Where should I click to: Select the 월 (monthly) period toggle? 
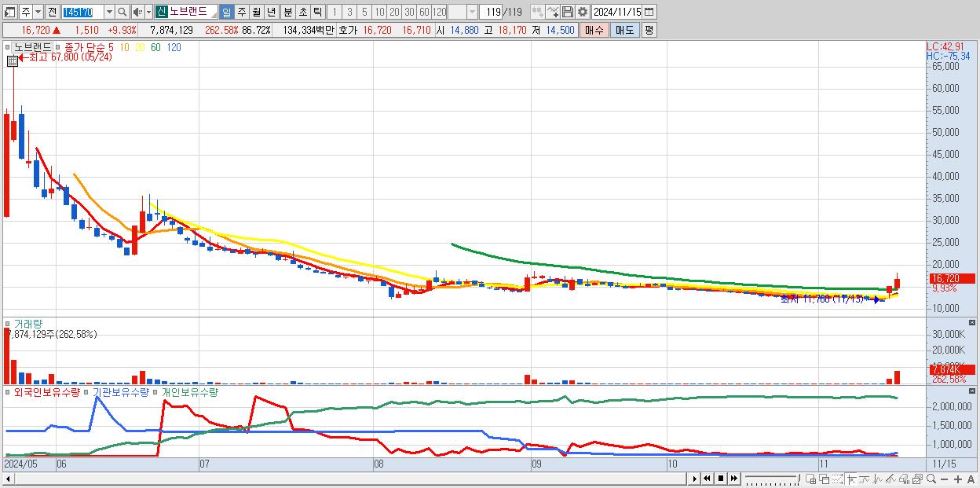point(256,12)
